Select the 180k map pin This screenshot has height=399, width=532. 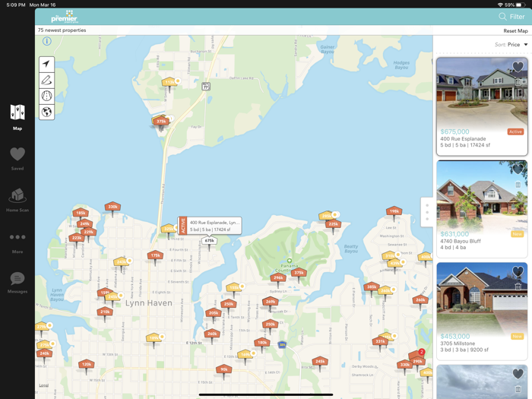pos(262,343)
